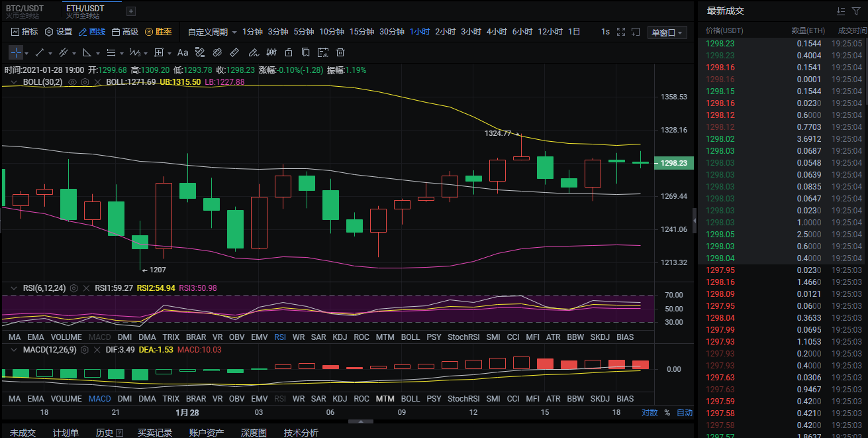Collapse the RSI indicator panel chevron
The height and width of the screenshot is (438, 868).
(x=14, y=288)
